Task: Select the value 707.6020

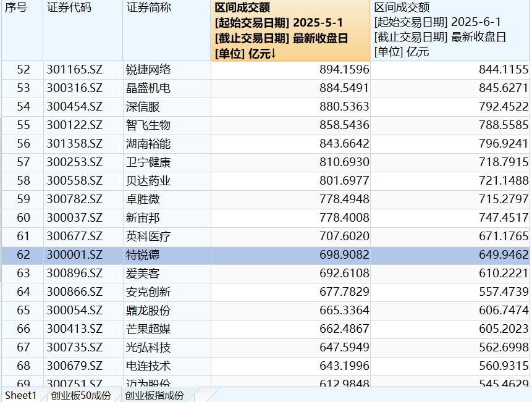Action: coord(291,237)
